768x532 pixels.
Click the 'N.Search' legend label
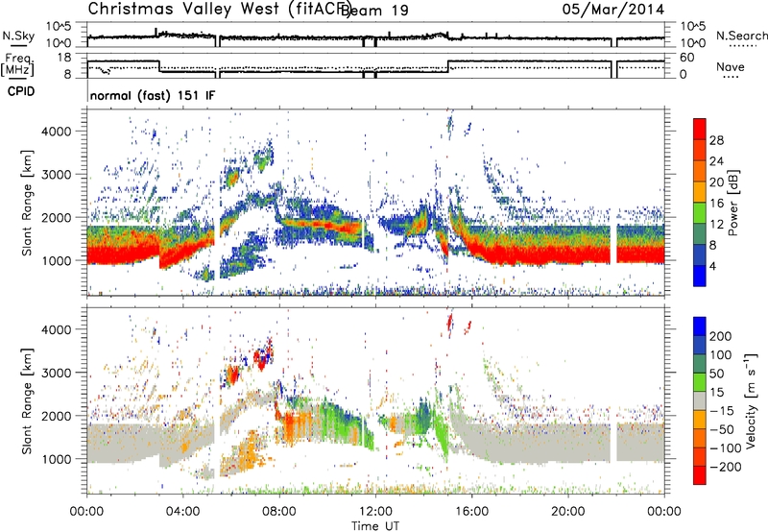(x=742, y=36)
